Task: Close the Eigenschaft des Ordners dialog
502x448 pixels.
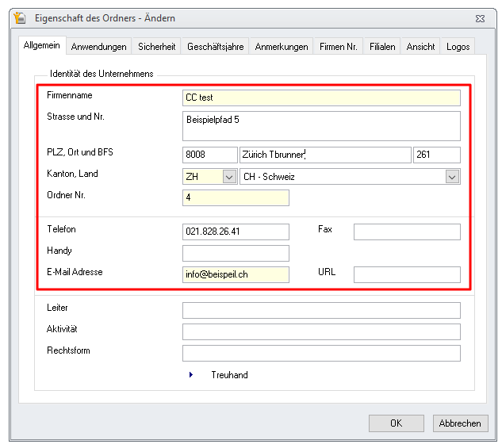Action: coord(480,17)
